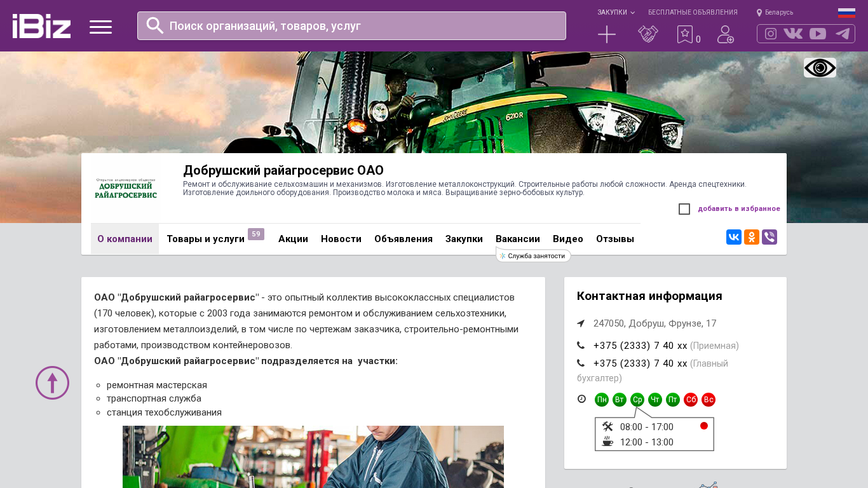868x488 pixels.
Task: Click the company title Добрушский райагросервис ОАО
Action: click(x=283, y=170)
